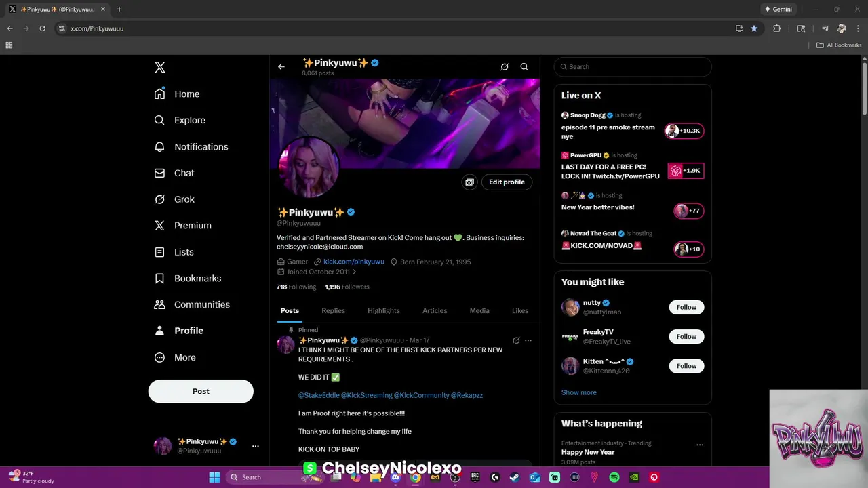
Task: Open the Explore page
Action: coord(180,120)
